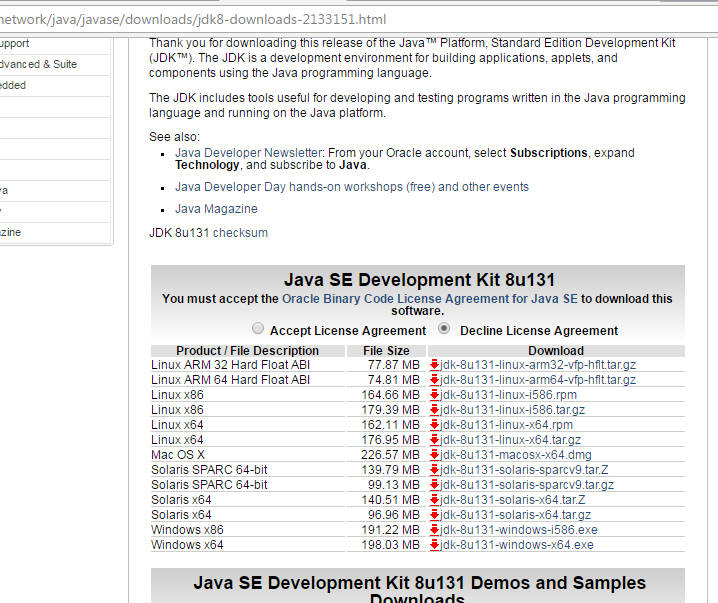The width and height of the screenshot is (718, 603).
Task: Click download arrow icon for jdk-8u131-windows-x64.exe
Action: pyautogui.click(x=435, y=545)
